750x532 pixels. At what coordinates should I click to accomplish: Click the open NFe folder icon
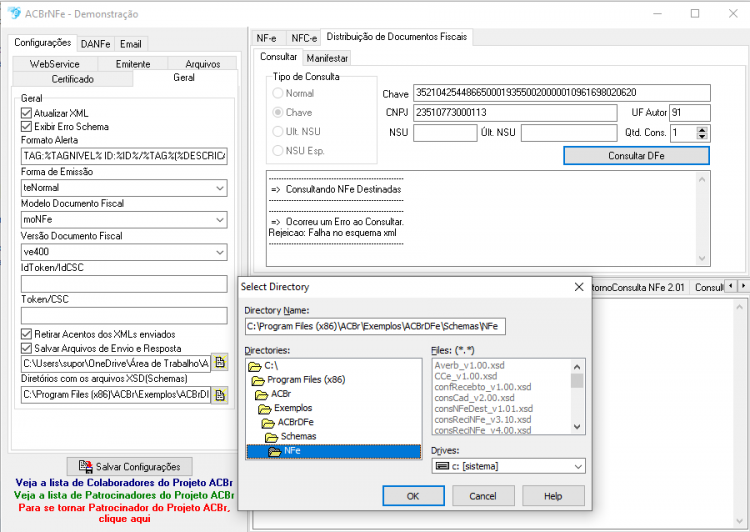pyautogui.click(x=275, y=451)
